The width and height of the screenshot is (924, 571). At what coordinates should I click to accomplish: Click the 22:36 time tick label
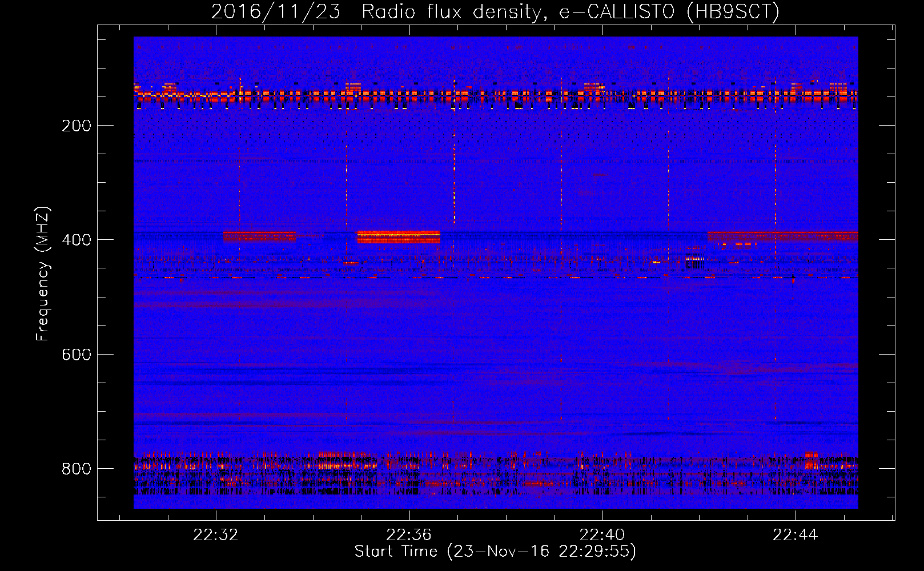pyautogui.click(x=409, y=535)
